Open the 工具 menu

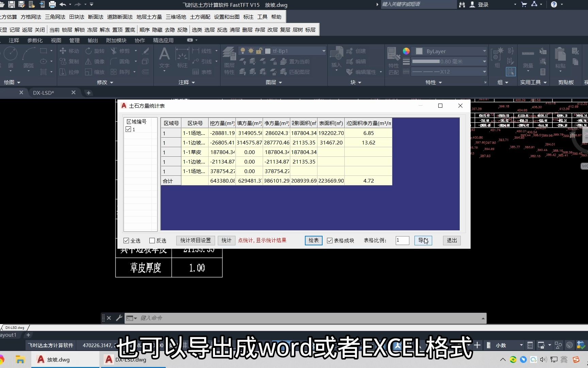[x=262, y=16]
